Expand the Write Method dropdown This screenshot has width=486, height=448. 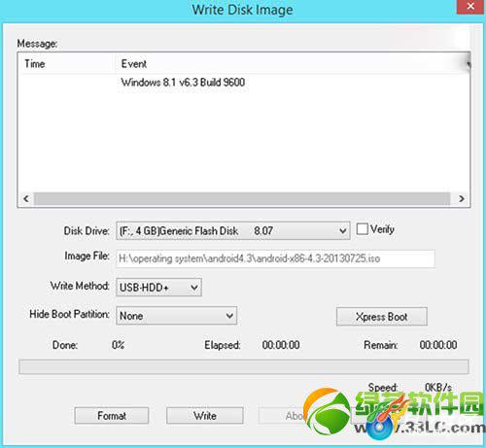(x=158, y=287)
